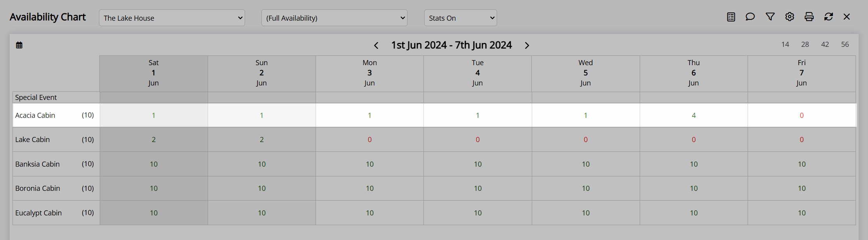Open the comments speech bubble icon
Screen dimensions: 868x240
(750, 17)
